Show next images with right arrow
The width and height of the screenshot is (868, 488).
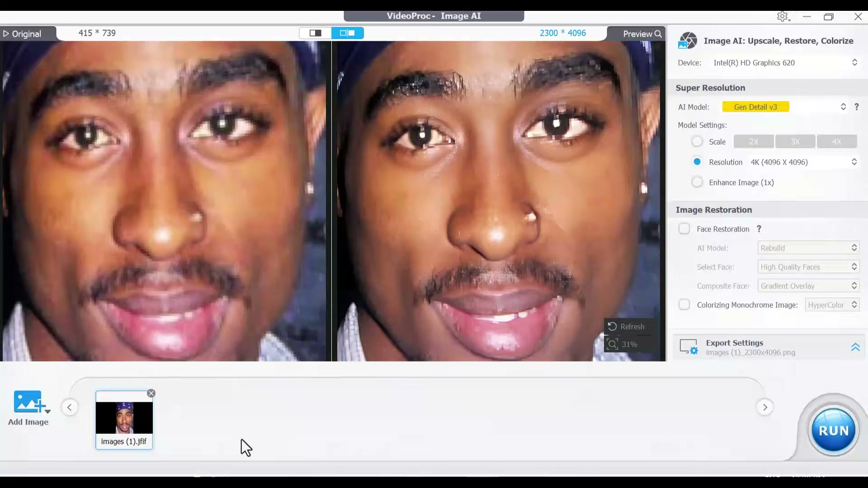[x=765, y=407]
